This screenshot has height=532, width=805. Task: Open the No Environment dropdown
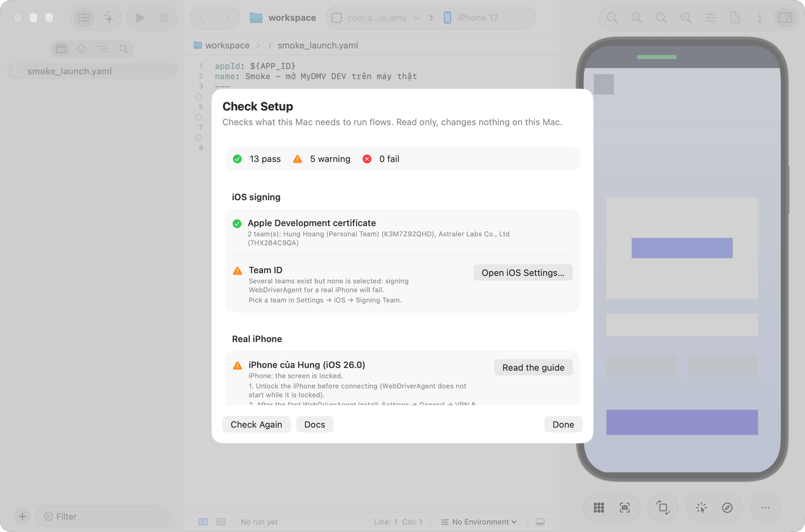pyautogui.click(x=479, y=522)
